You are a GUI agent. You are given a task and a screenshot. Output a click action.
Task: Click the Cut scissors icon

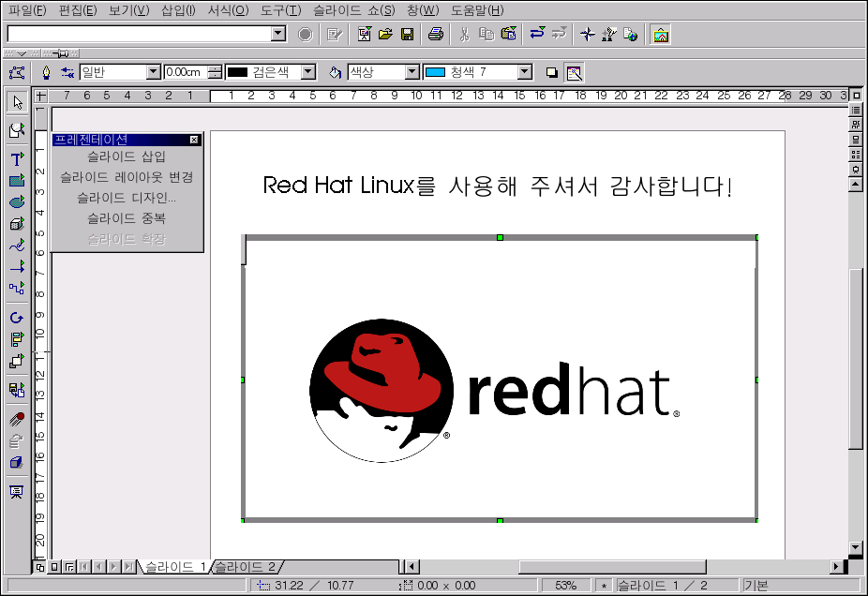463,35
